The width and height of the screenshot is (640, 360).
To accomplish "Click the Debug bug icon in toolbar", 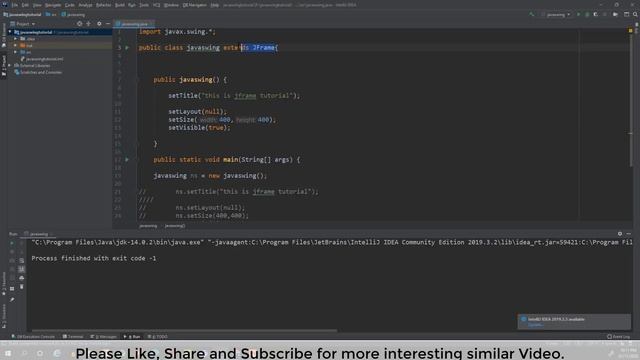I will pyautogui.click(x=587, y=14).
